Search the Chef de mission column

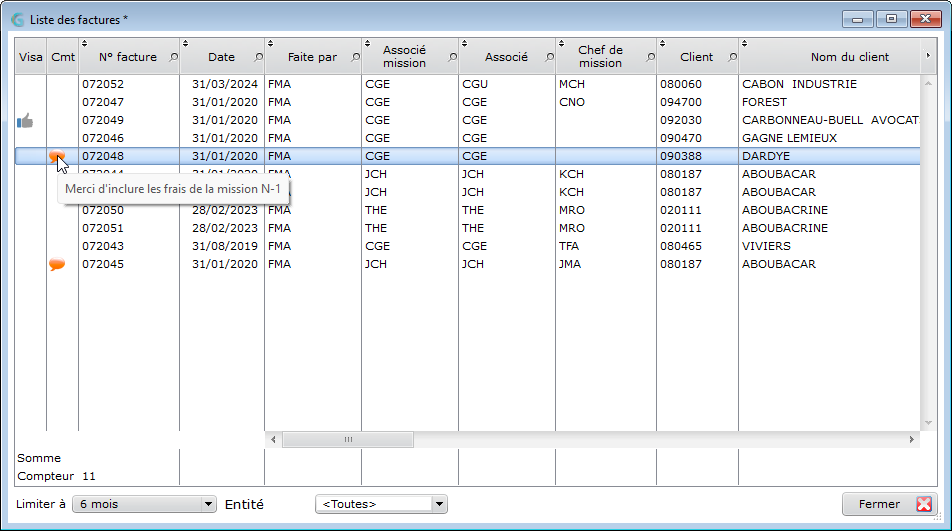tap(650, 57)
